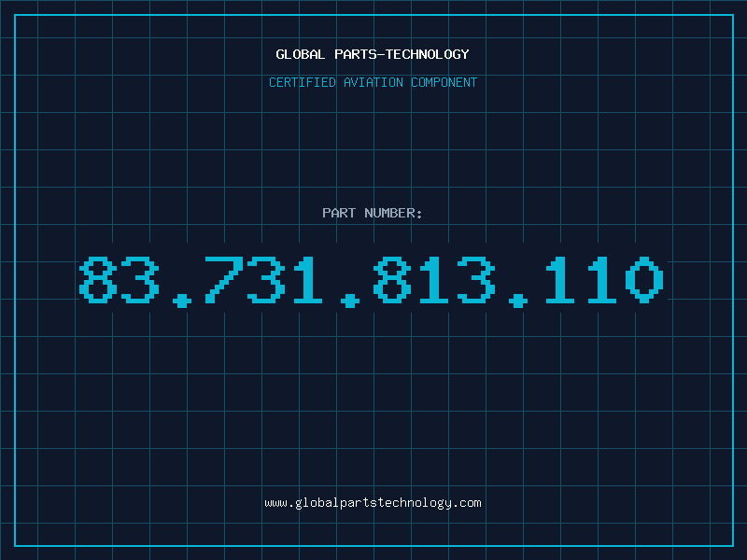Click the 'PART NUMBER:' label
747x560 pixels.
(373, 213)
